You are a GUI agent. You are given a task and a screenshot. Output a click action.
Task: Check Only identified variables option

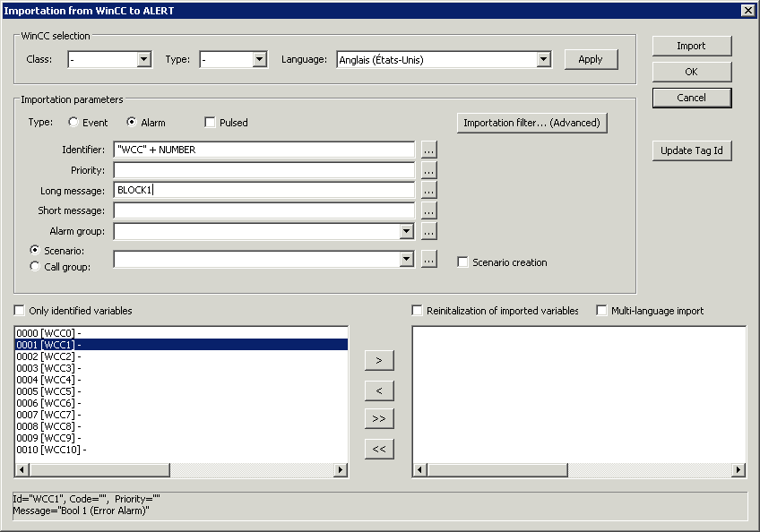click(x=20, y=311)
